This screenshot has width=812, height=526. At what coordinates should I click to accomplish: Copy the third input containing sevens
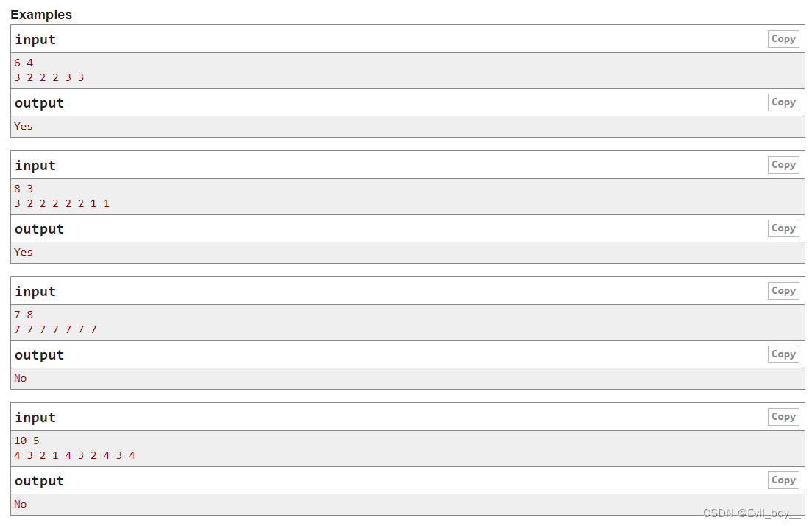coord(783,290)
